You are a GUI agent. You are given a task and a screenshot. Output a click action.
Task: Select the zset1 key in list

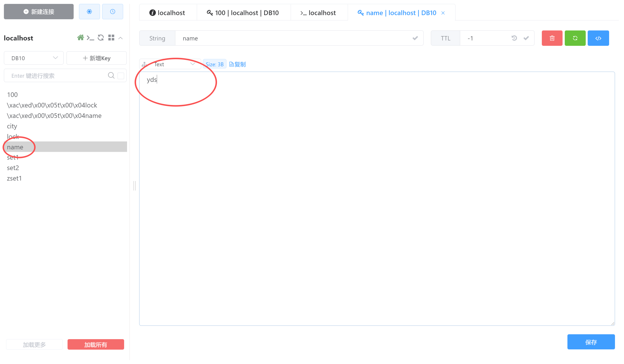coord(14,178)
